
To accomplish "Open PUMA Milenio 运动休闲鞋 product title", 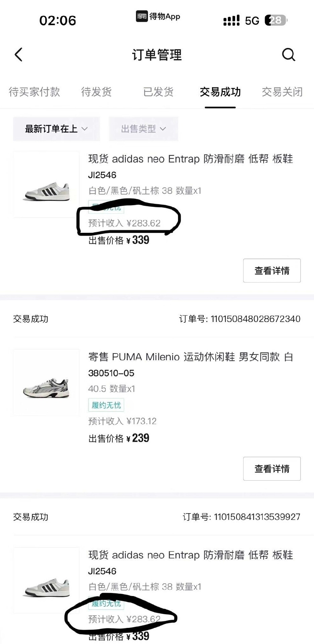I will (191, 357).
